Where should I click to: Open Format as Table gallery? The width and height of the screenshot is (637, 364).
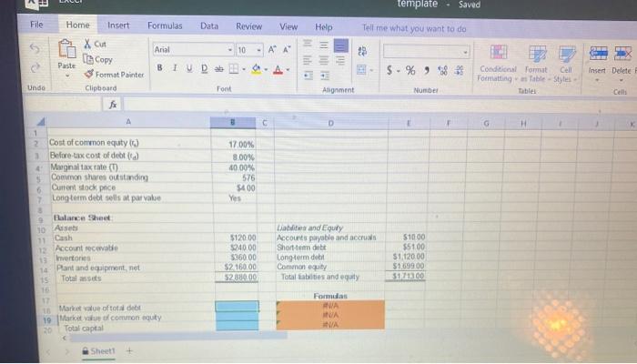536,64
